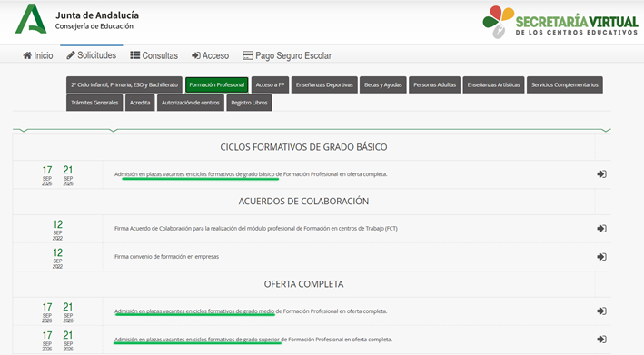Select the Formación Profesional category button
Image resolution: width=644 pixels, height=355 pixels.
pos(217,85)
